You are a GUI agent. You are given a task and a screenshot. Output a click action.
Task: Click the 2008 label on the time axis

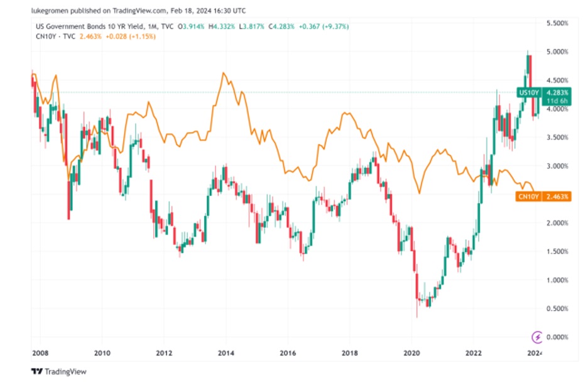click(41, 352)
